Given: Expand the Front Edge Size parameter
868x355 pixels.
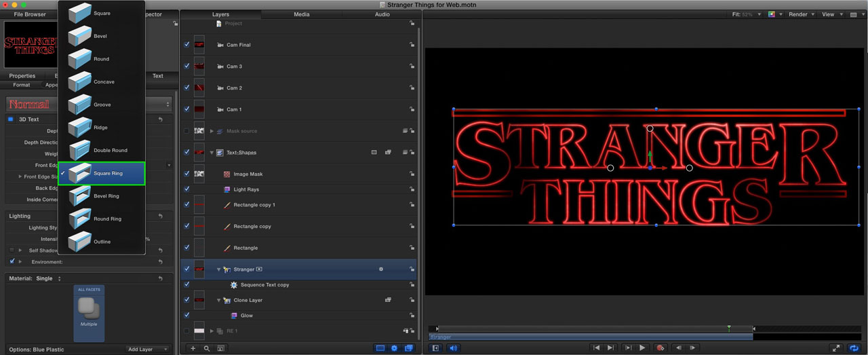Looking at the screenshot, I should (20, 176).
